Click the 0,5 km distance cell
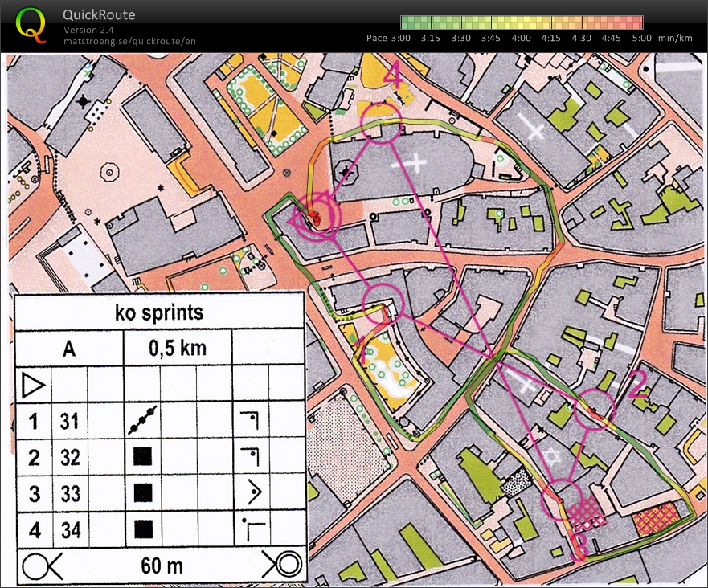The height and width of the screenshot is (588, 708). 178,348
